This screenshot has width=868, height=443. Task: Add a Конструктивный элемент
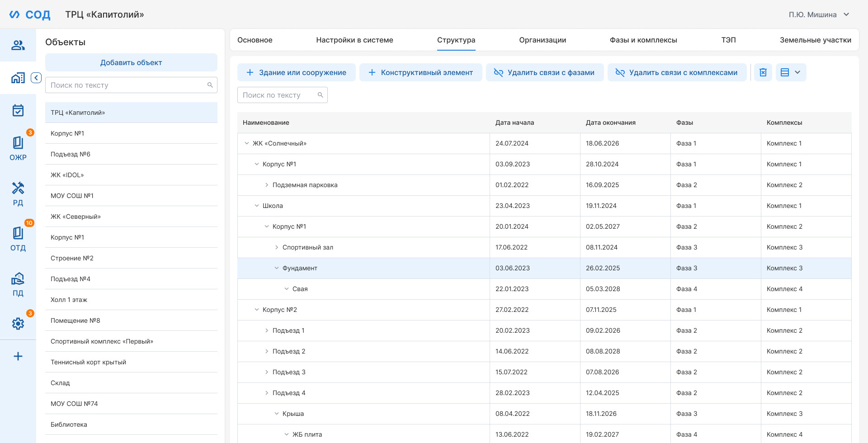421,72
